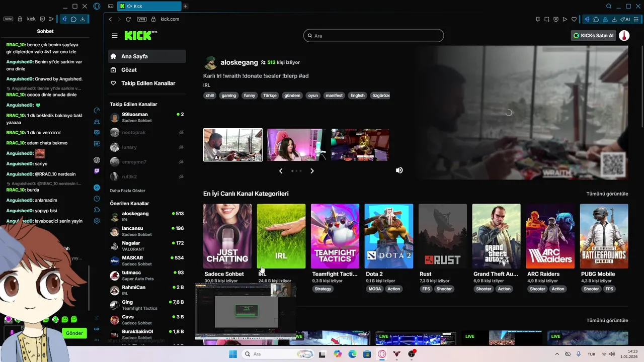Open Nagalar VALORANT recommended channel
Viewport: 644px width, 362px height.
147,246
